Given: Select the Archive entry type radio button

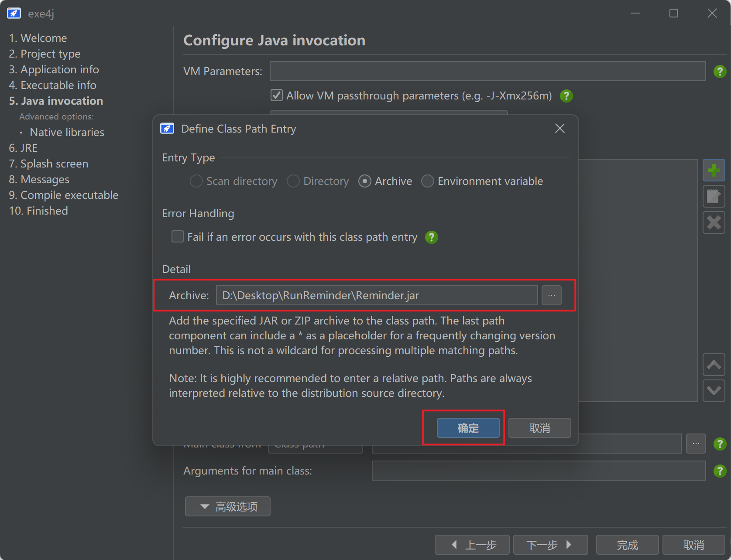Looking at the screenshot, I should [x=365, y=181].
